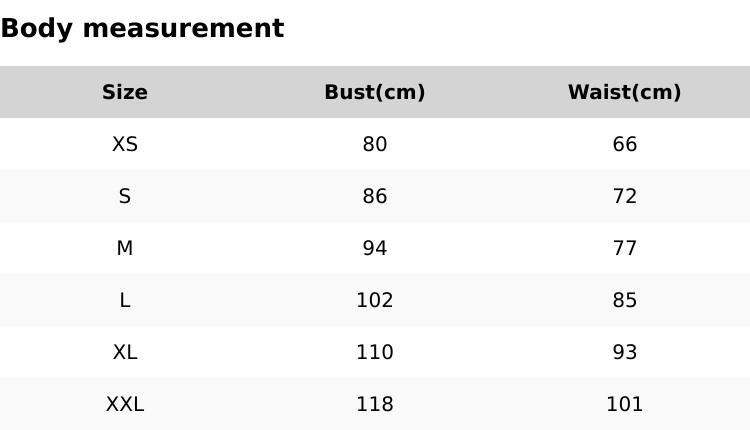Screen dimensions: 750x430
Task: Click the Body measurement heading
Action: (x=142, y=29)
